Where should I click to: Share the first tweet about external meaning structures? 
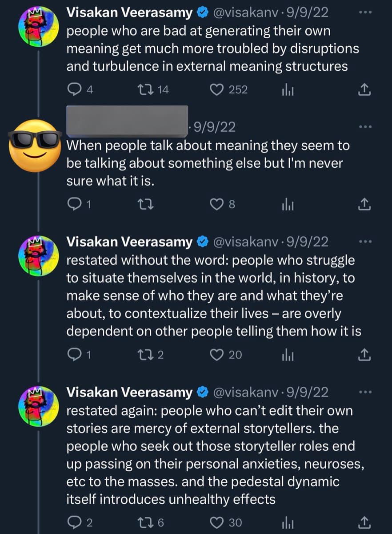click(x=364, y=90)
